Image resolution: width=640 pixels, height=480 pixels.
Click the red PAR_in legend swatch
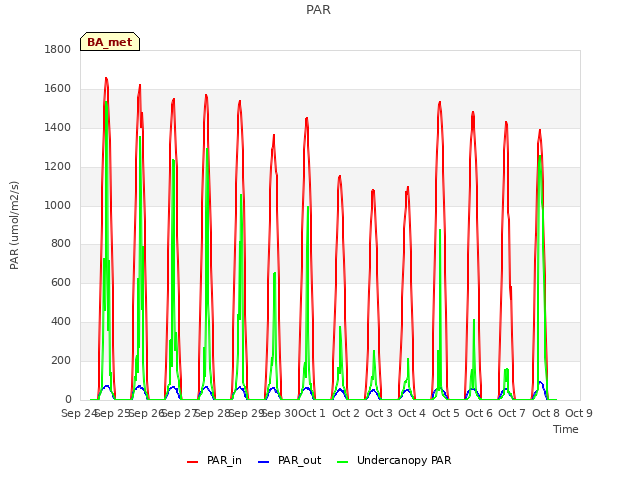[192, 462]
